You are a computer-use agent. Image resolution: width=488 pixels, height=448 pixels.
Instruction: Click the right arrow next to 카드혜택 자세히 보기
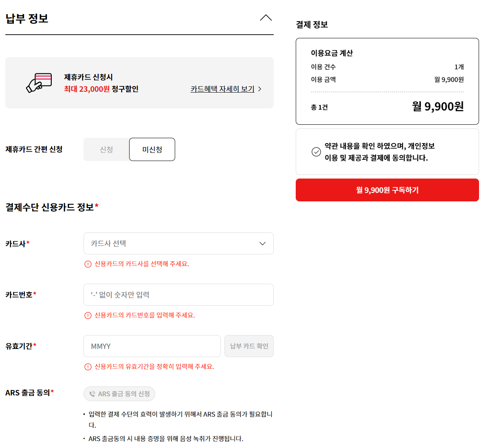[259, 89]
